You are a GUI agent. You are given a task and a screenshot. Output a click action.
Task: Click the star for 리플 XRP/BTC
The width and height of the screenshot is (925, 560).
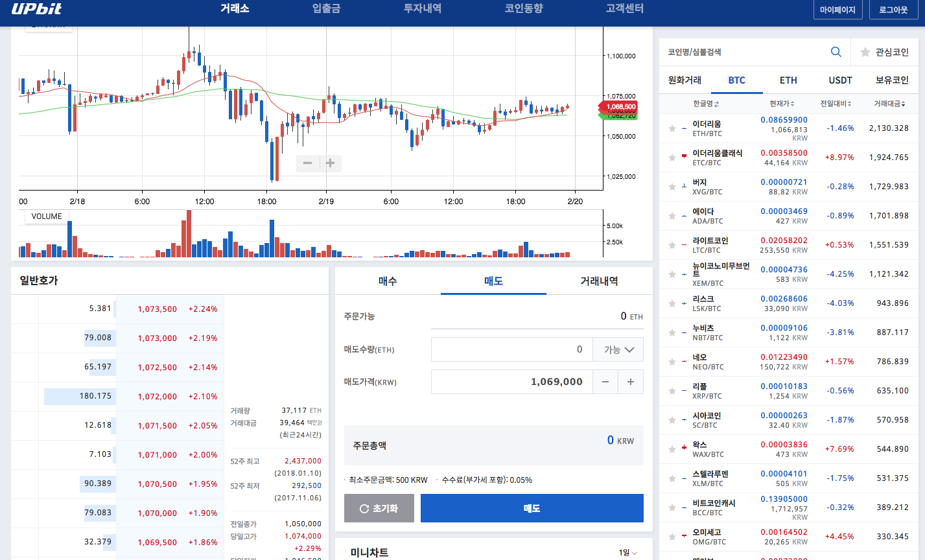[x=672, y=391]
